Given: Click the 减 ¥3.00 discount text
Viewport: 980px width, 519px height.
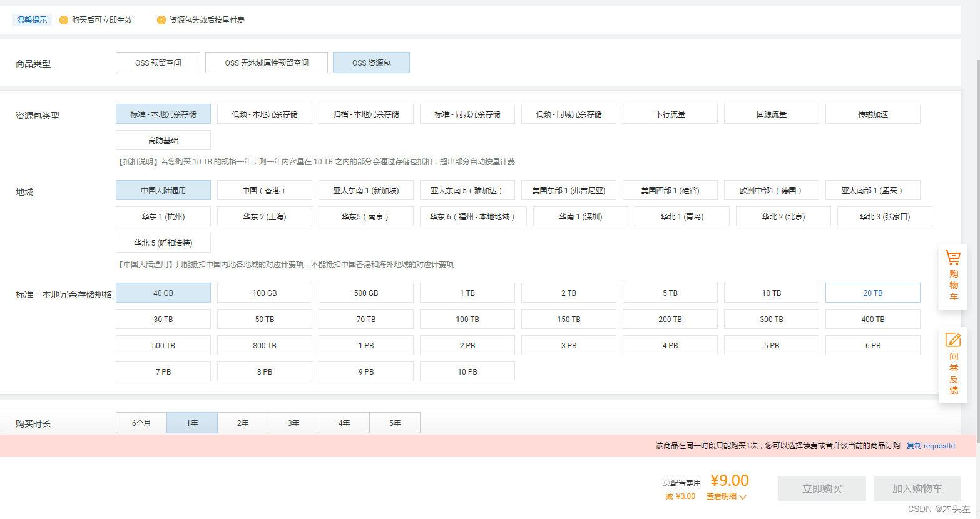Looking at the screenshot, I should [680, 496].
